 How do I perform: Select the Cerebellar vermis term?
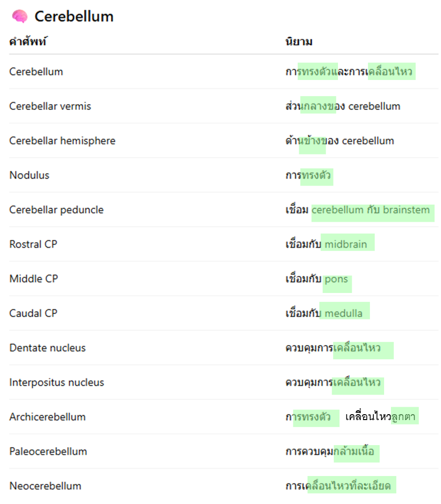tap(50, 106)
